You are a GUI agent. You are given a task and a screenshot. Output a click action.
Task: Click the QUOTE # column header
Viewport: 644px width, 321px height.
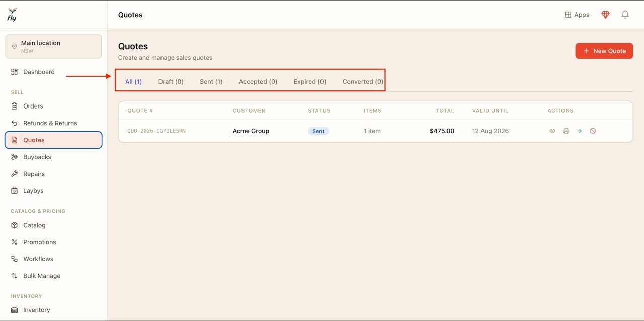(x=140, y=111)
